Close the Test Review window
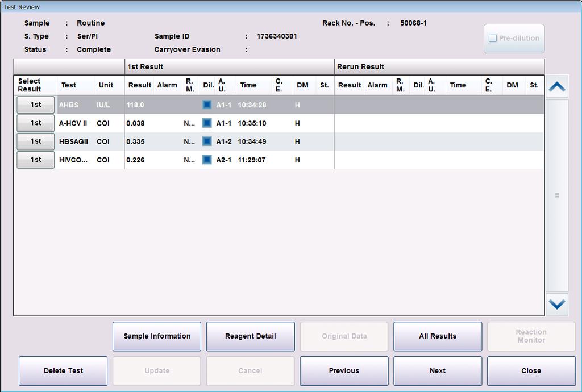 pos(531,371)
